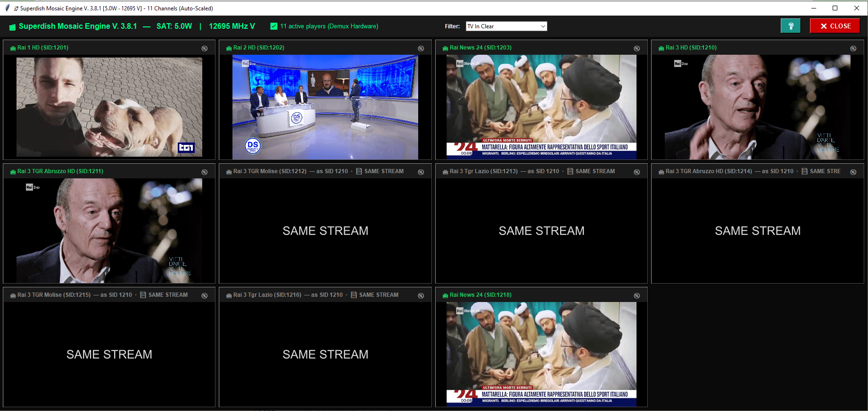Unmute Rai 3 HD (SID:1210) via speaker icon

[x=853, y=49]
